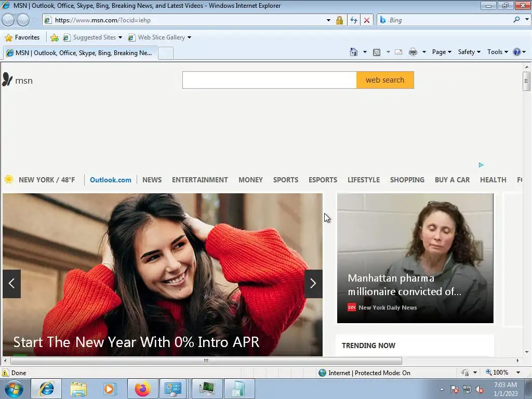Click the sun weather icon
The image size is (532, 399).
[9, 179]
